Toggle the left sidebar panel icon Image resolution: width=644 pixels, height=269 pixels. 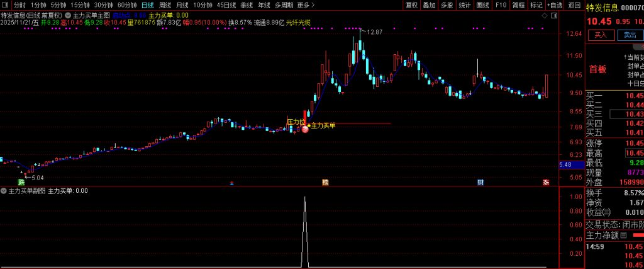(5, 5)
